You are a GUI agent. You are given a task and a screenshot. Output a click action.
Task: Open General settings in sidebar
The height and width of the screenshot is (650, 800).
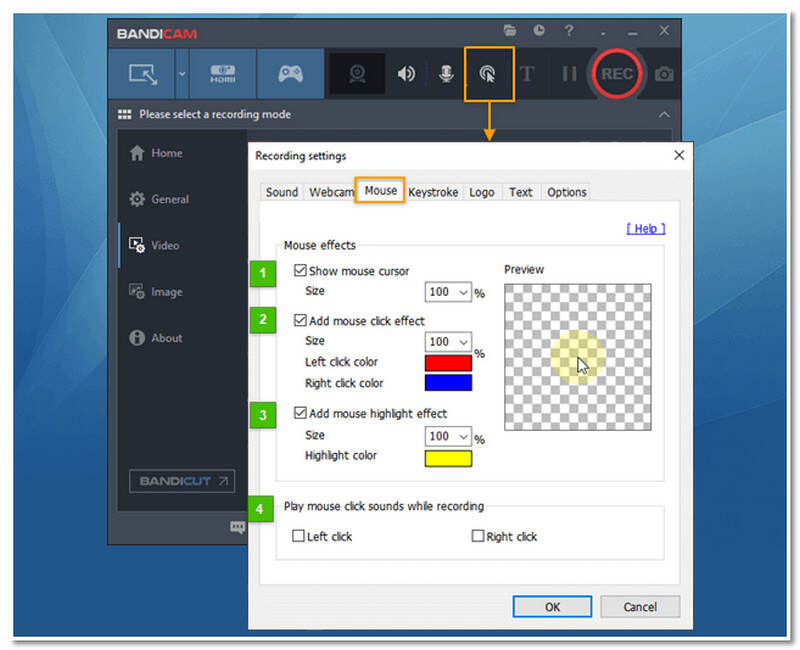(159, 199)
